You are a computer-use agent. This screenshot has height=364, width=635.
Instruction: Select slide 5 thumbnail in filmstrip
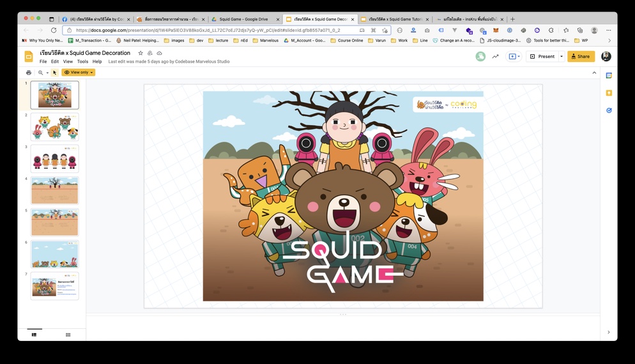click(x=55, y=222)
